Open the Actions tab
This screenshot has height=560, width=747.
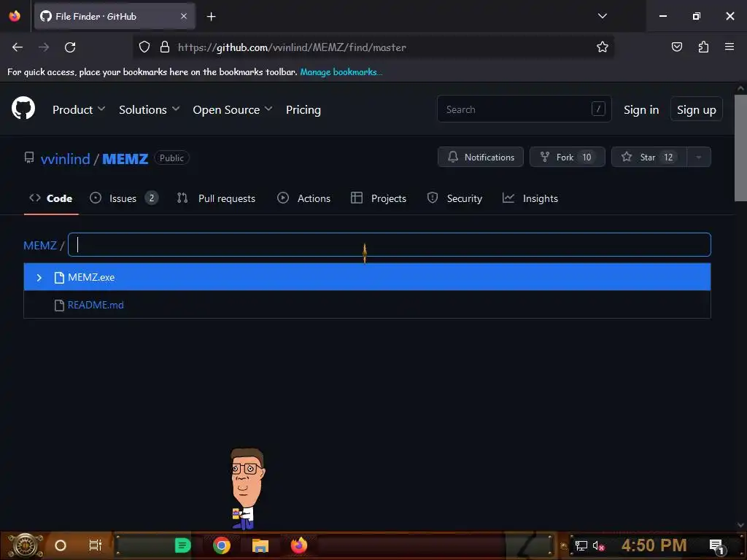(x=303, y=198)
